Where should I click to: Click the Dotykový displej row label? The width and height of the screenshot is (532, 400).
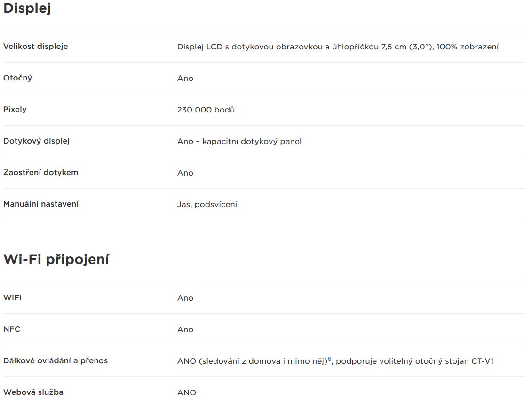(x=36, y=141)
